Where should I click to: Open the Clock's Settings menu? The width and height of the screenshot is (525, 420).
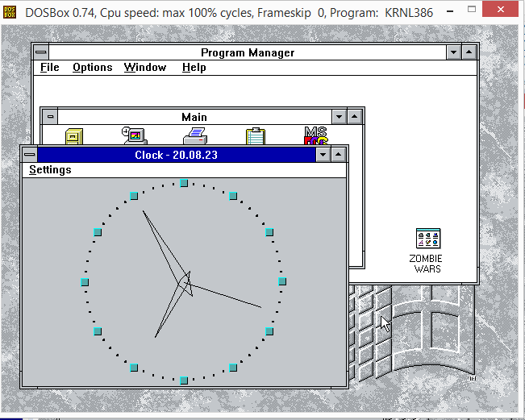tap(50, 170)
